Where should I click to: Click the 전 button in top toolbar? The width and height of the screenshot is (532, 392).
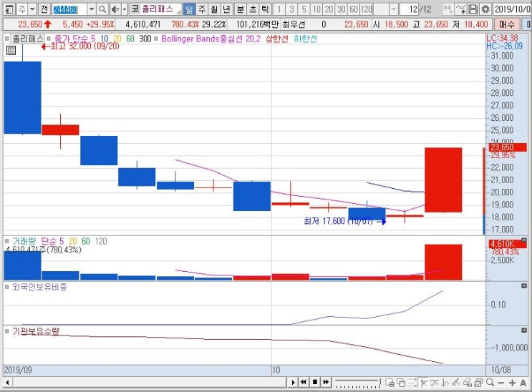pyautogui.click(x=44, y=9)
